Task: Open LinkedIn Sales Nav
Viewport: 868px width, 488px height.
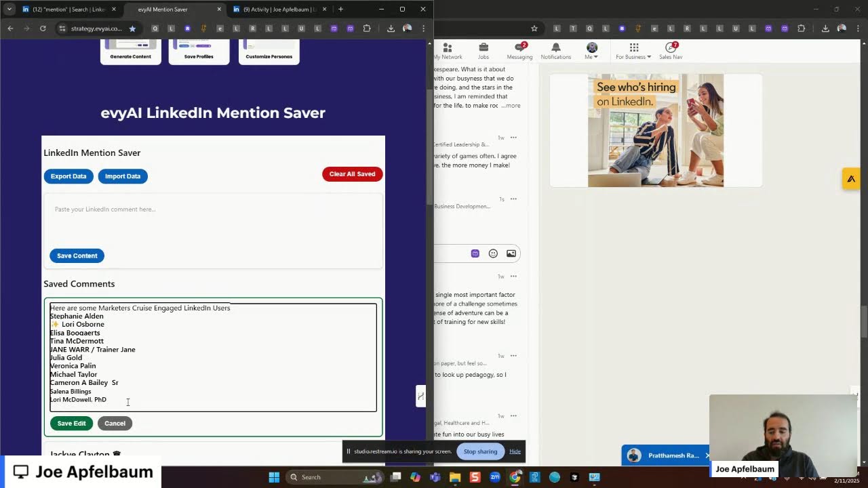Action: tap(671, 51)
